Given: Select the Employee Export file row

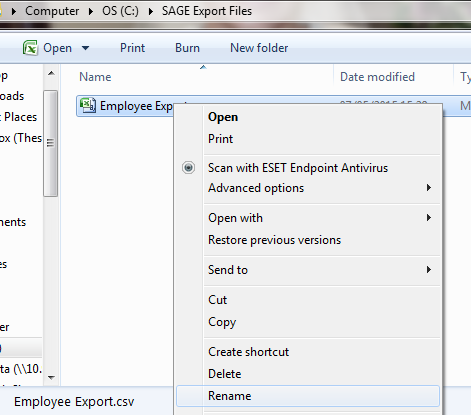Looking at the screenshot, I should pyautogui.click(x=273, y=106).
